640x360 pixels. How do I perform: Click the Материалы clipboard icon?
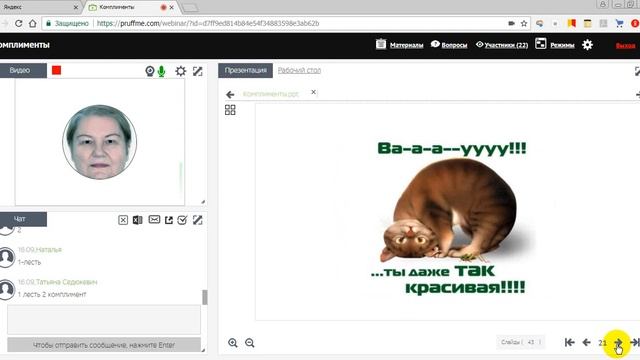point(381,44)
